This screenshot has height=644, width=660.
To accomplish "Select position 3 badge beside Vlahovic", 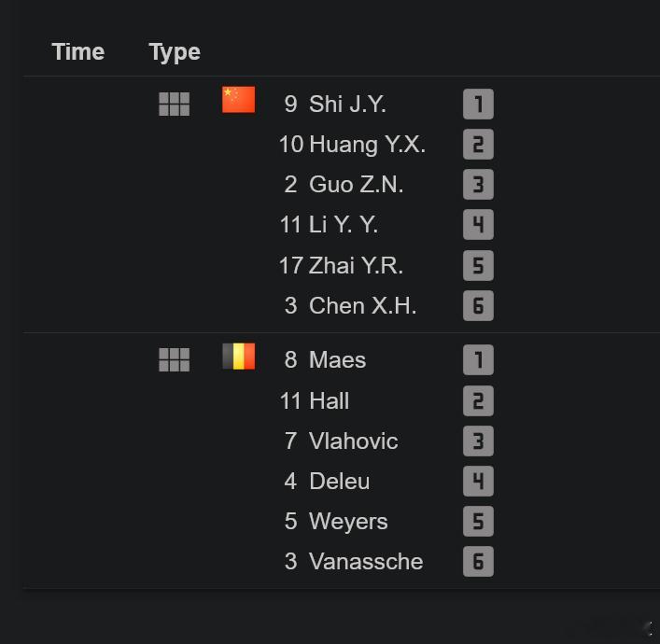I will click(x=478, y=441).
